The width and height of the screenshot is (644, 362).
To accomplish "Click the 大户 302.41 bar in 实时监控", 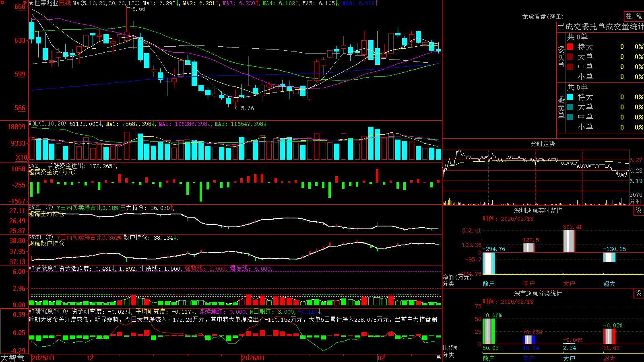I will tap(569, 241).
